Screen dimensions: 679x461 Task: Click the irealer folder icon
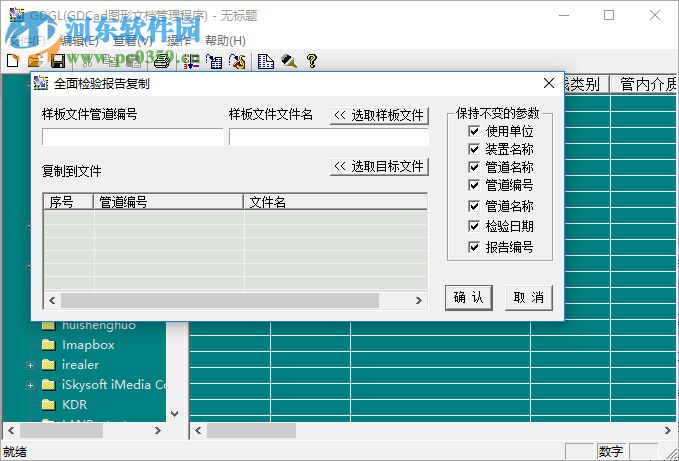coord(48,365)
